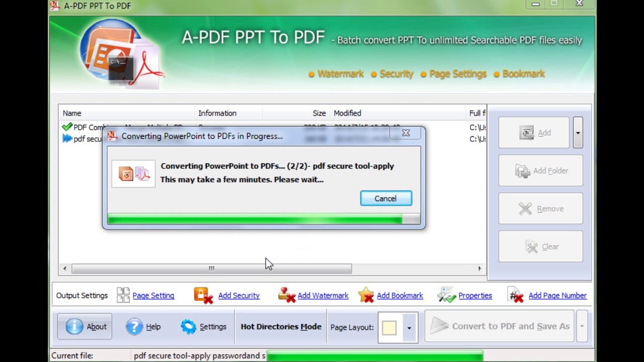Open the Help button
Viewport: 644px width, 362px height.
(x=143, y=327)
